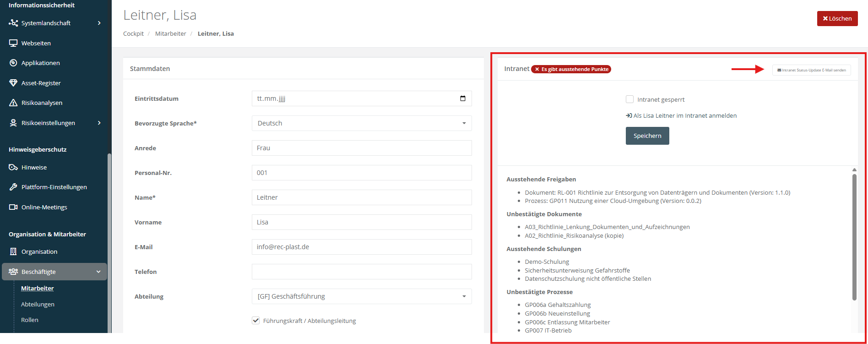
Task: Click the Systemlandschaft network icon
Action: (x=13, y=23)
